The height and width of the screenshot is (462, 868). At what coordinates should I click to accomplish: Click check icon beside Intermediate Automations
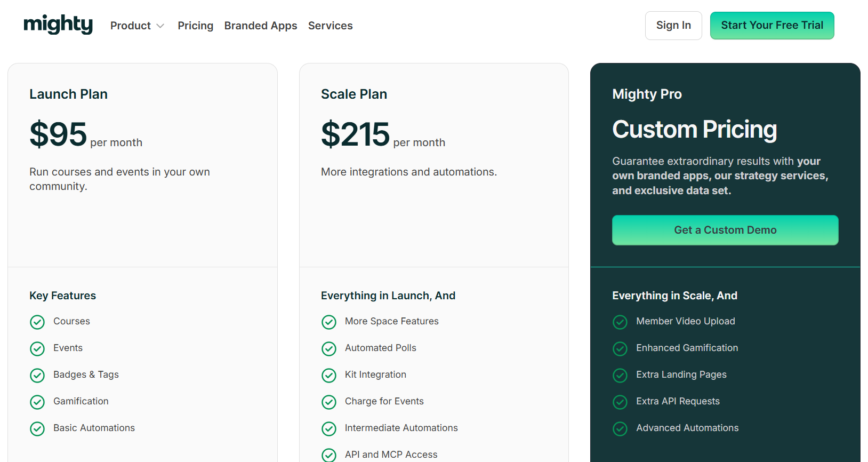(329, 429)
